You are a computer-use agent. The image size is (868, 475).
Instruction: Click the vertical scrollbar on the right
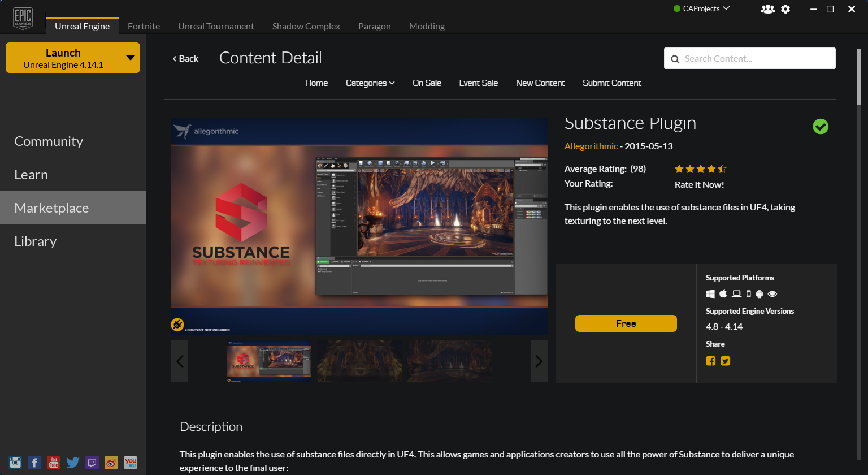pyautogui.click(x=859, y=76)
